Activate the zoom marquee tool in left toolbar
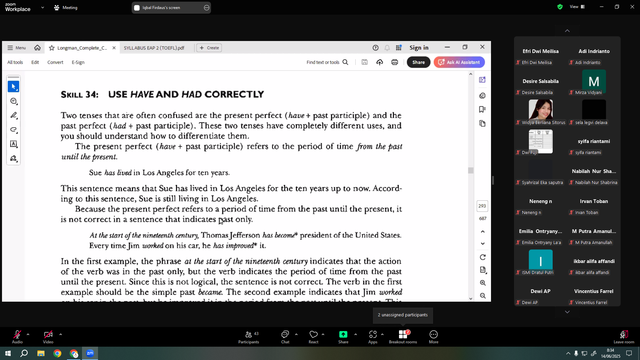The image size is (640, 360). point(13,101)
